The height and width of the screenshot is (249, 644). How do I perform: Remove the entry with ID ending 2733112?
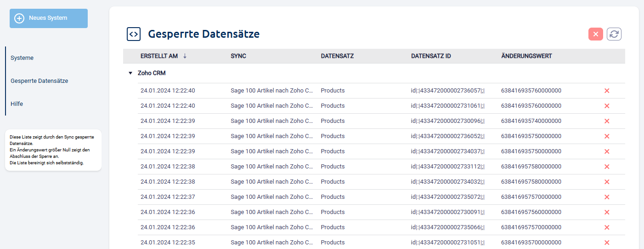606,167
